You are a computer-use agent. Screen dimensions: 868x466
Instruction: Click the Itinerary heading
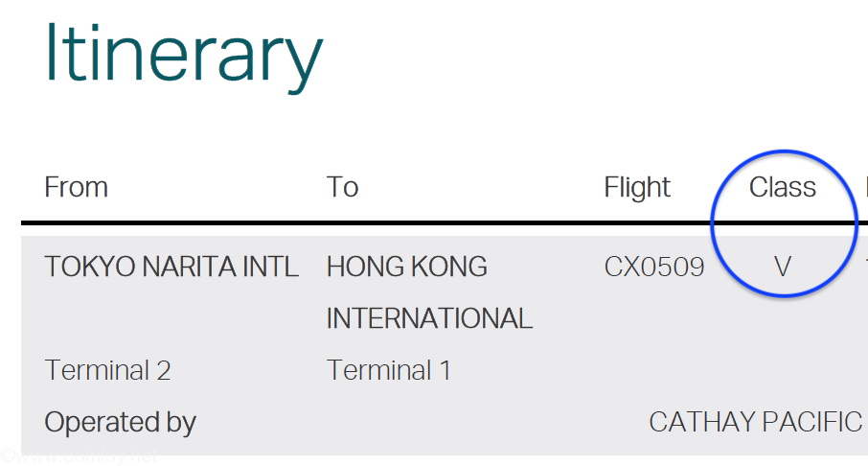[183, 58]
